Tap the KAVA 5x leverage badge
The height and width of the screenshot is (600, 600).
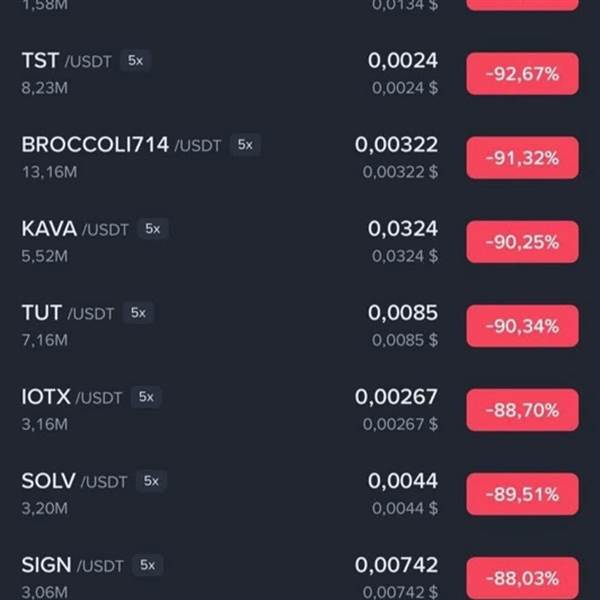152,229
